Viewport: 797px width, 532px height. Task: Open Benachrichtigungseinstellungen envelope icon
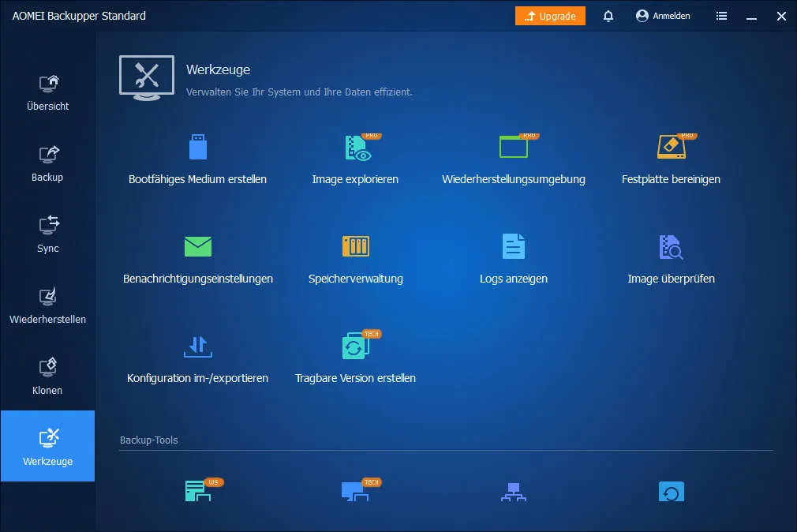pyautogui.click(x=197, y=247)
